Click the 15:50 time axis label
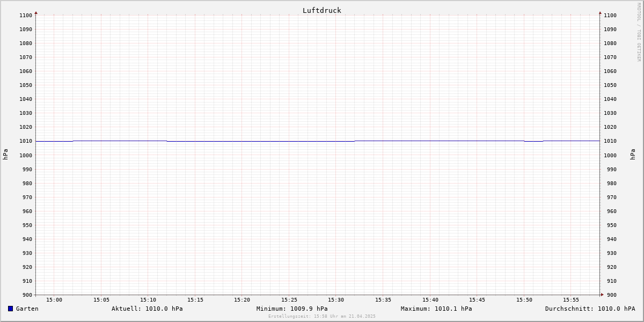The width and height of the screenshot is (644, 322). pos(524,300)
